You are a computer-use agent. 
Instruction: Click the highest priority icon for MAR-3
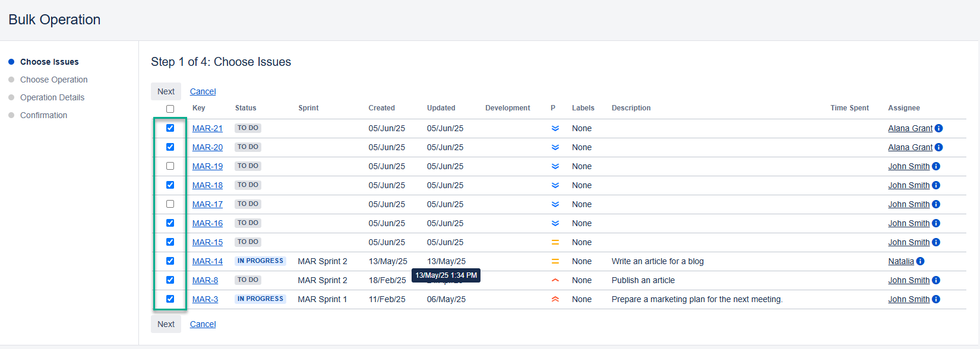click(555, 299)
